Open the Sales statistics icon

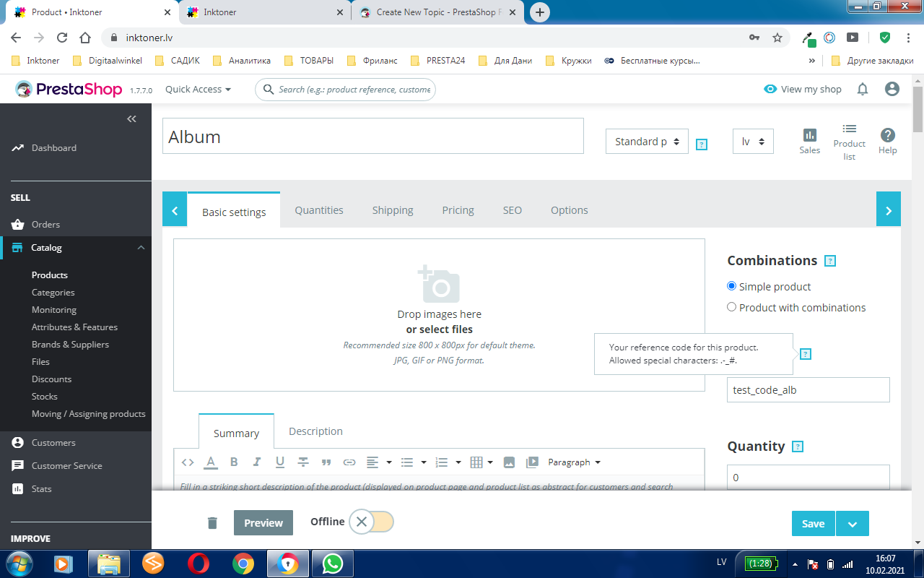tap(810, 141)
